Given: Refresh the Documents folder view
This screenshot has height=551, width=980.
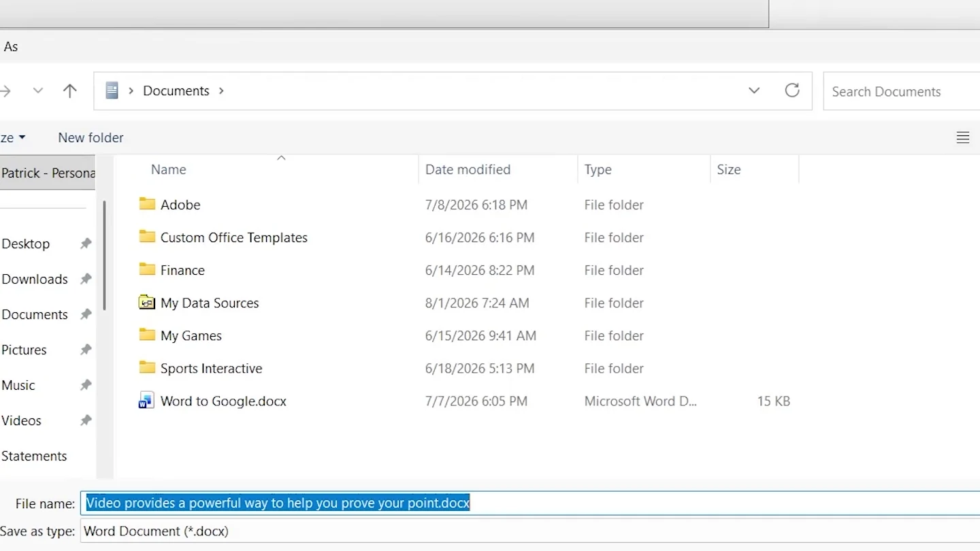Looking at the screenshot, I should pos(792,90).
